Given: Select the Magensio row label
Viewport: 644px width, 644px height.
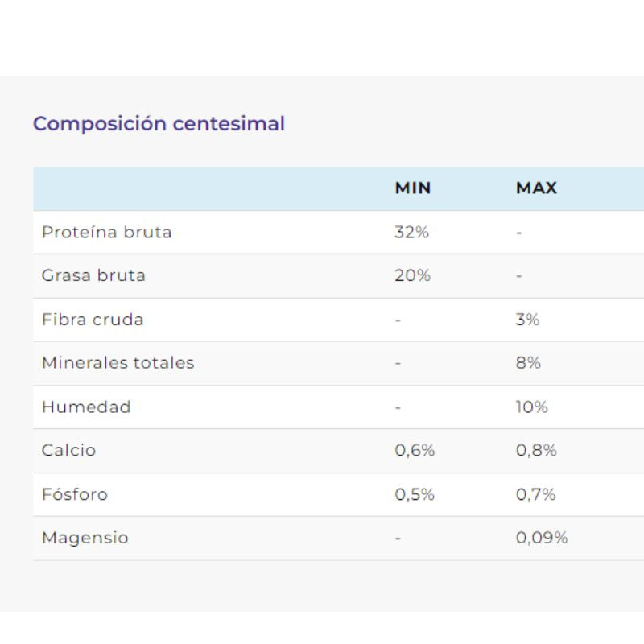Looking at the screenshot, I should coord(85,538).
